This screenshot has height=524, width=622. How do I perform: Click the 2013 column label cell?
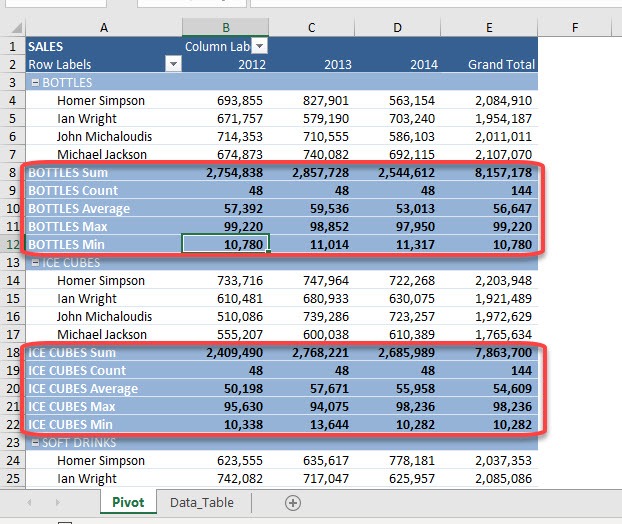point(311,64)
